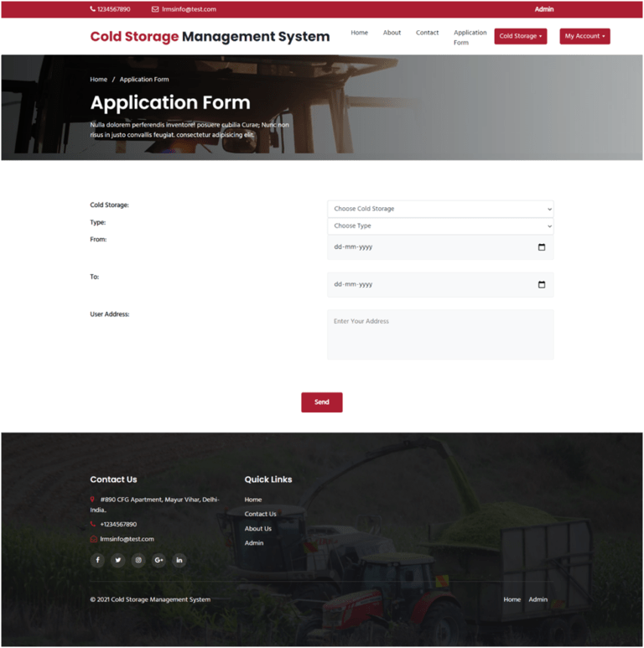The height and width of the screenshot is (648, 644).
Task: Open Contact Us under Quick Links
Action: tap(261, 514)
